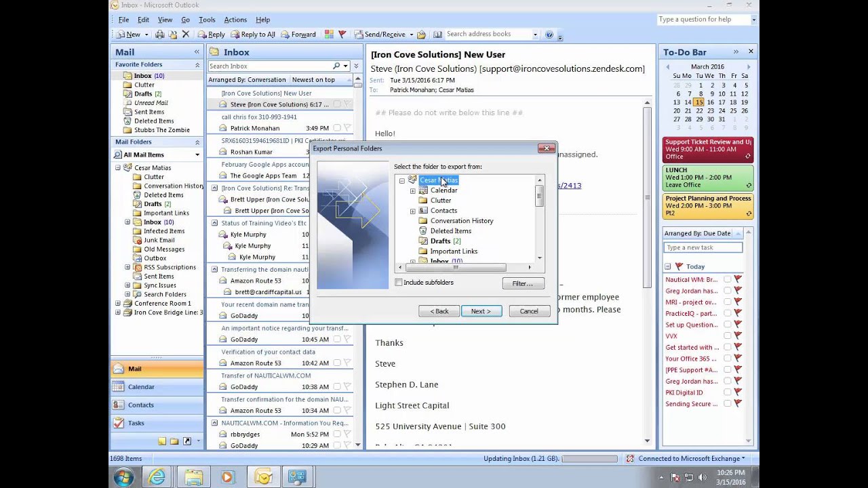Open Windows Media Player from the taskbar

pyautogui.click(x=227, y=477)
